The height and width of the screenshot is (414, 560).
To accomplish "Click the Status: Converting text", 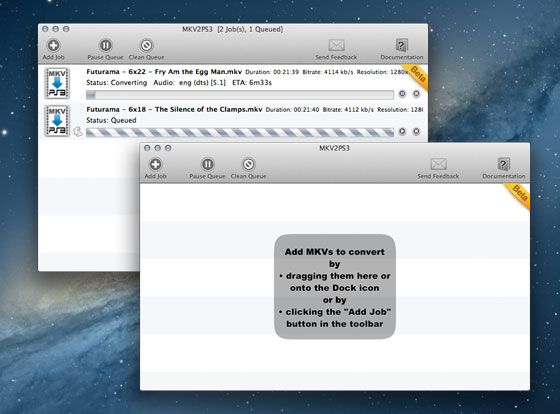I will 116,83.
